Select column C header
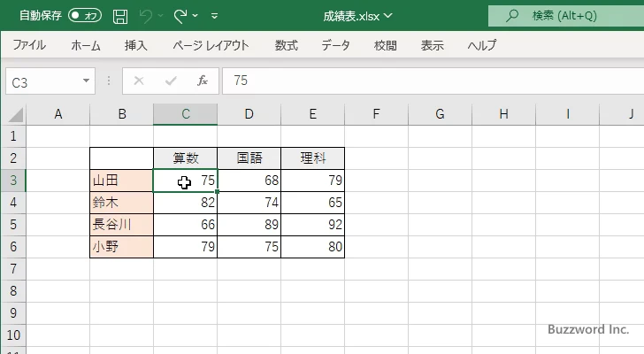 click(185, 114)
